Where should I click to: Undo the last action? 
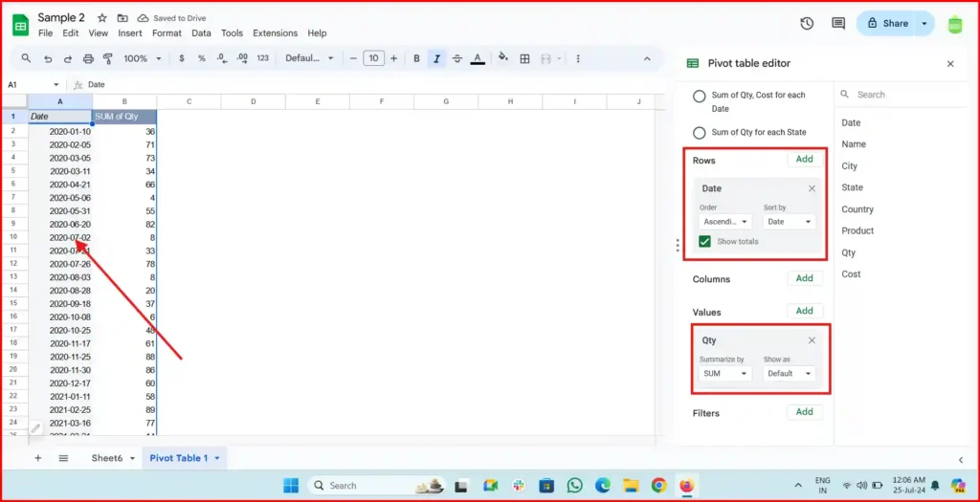pyautogui.click(x=48, y=58)
